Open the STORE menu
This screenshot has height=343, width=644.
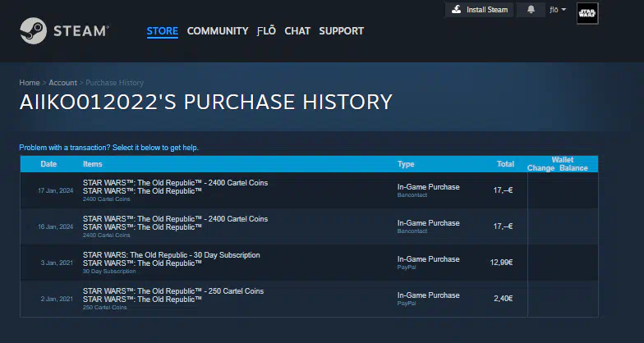point(163,31)
